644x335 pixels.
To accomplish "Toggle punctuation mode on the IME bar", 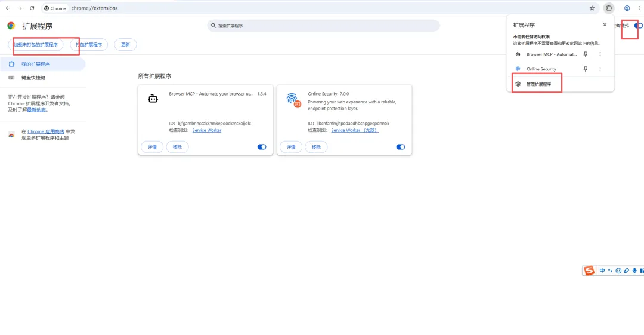I will pyautogui.click(x=611, y=271).
